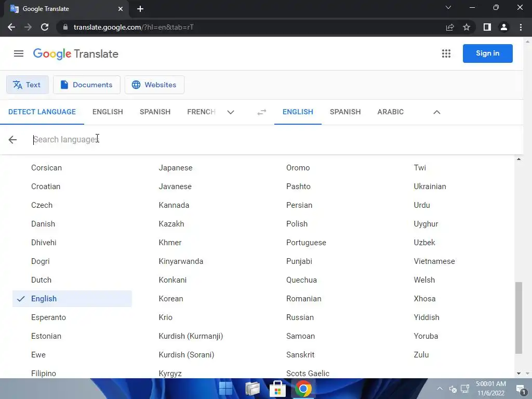The width and height of the screenshot is (532, 399).
Task: Show hidden system tray icons
Action: pyautogui.click(x=440, y=389)
